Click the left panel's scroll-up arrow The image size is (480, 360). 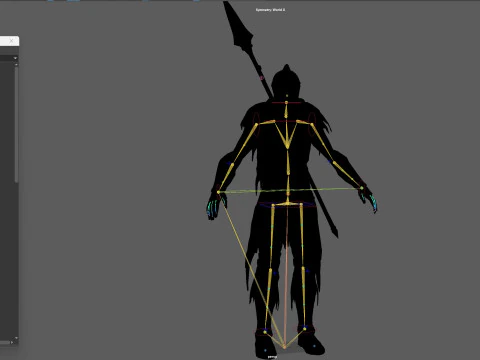(16, 64)
